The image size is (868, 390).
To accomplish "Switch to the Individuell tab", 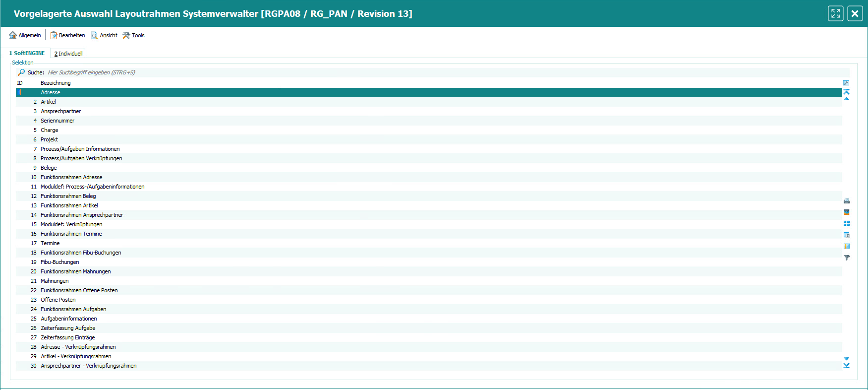I will [68, 54].
